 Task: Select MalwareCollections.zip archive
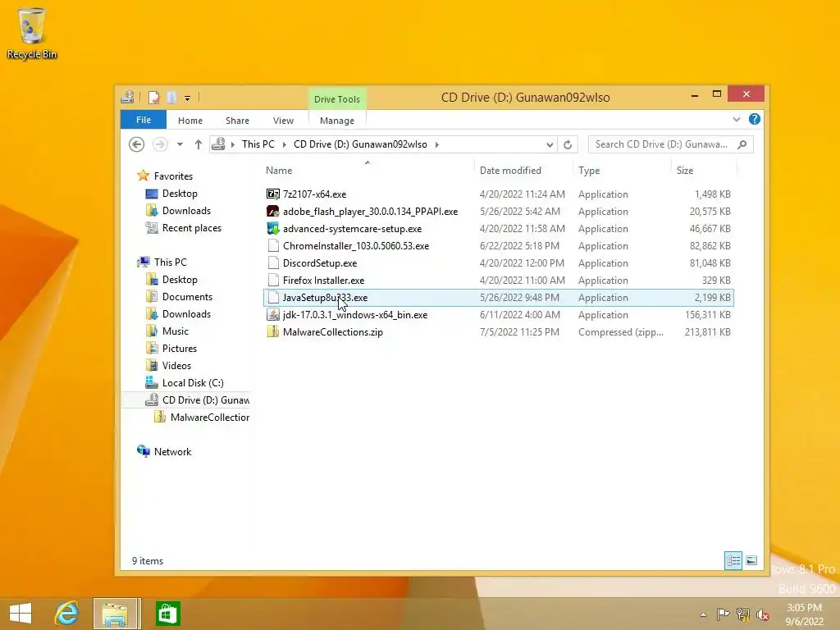coord(498,332)
